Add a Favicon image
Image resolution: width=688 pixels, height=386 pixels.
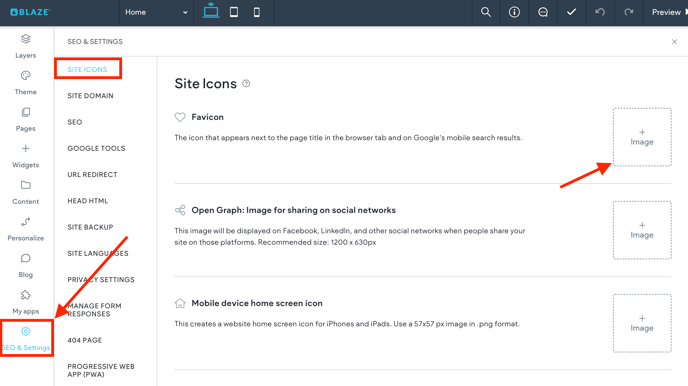642,137
